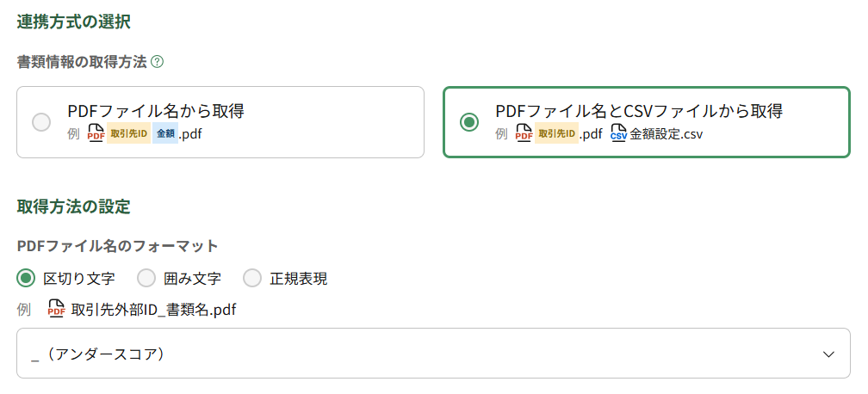This screenshot has height=394, width=868.
Task: Click the PDF icon in the CSVファイル option card
Action: (524, 134)
